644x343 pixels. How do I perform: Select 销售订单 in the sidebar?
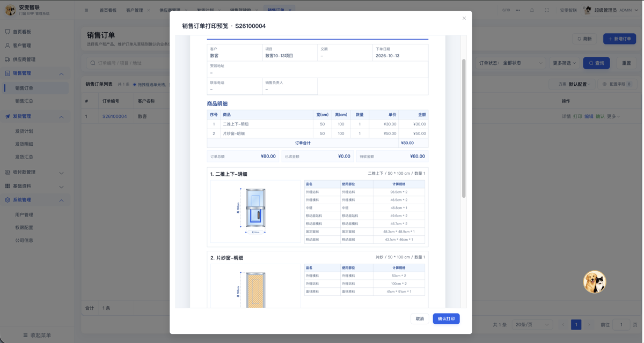[x=36, y=88]
